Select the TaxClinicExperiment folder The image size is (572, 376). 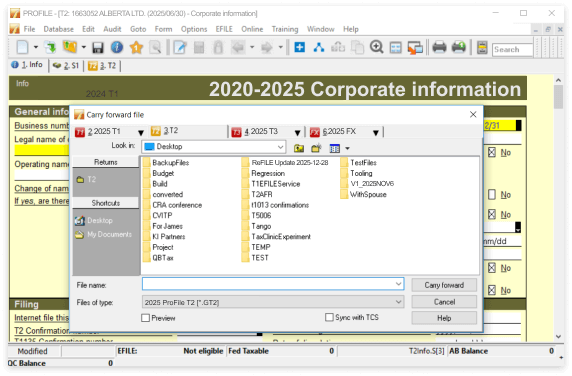276,237
